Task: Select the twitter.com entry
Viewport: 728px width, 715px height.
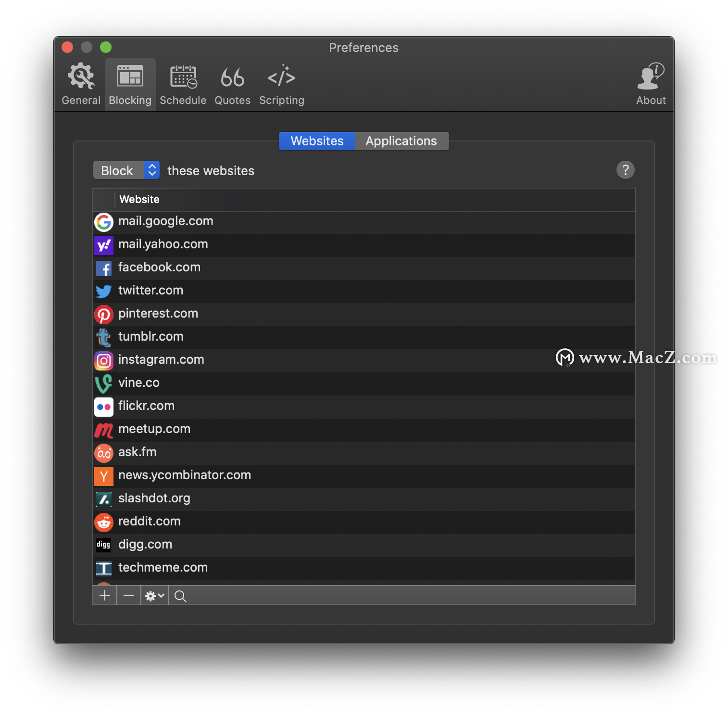Action: pyautogui.click(x=364, y=291)
